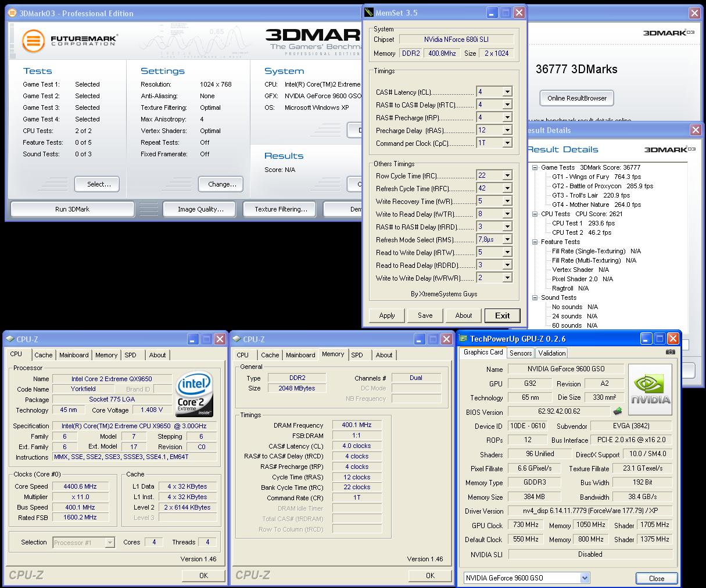Open Refresh Cycle Time (tRFC) dropdown
Viewport: 706px width, 588px height.
507,188
